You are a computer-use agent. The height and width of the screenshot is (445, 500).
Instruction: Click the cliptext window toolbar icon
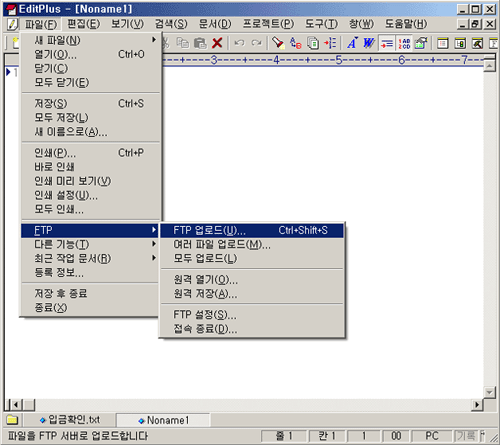pyautogui.click(x=443, y=43)
